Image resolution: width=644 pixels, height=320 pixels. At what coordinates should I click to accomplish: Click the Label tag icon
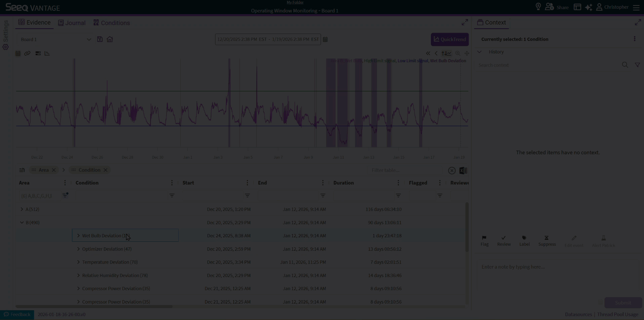[x=524, y=238]
